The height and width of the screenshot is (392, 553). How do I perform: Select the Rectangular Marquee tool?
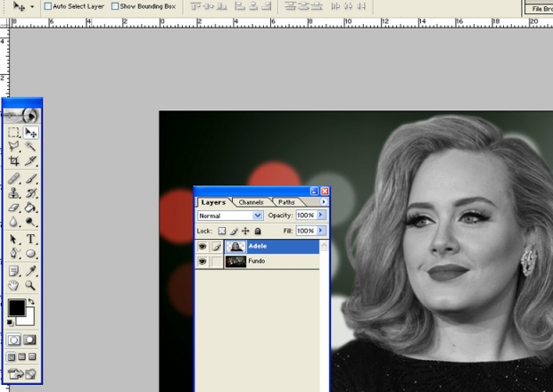pyautogui.click(x=14, y=133)
